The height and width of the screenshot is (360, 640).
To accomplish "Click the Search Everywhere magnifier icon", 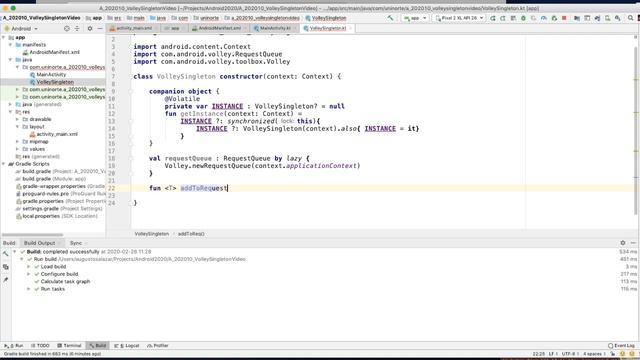I will point(631,18).
